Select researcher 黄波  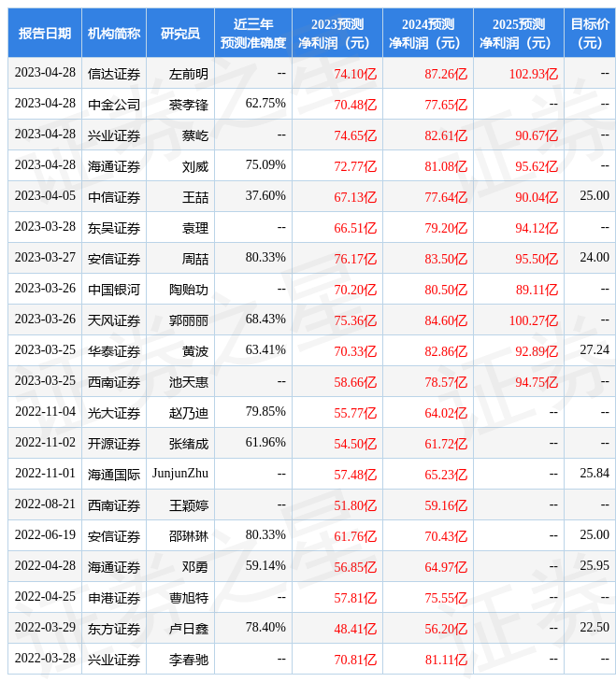click(195, 351)
